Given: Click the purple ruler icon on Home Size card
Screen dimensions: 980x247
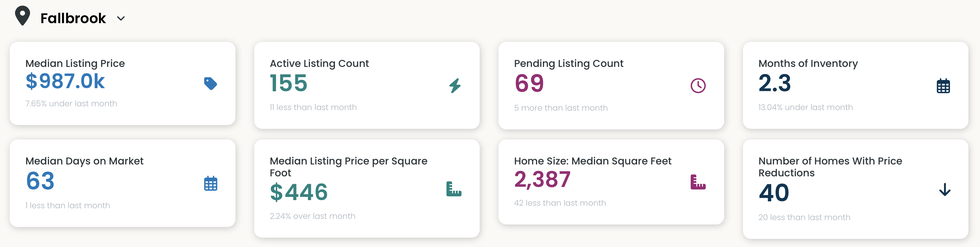Looking at the screenshot, I should [x=698, y=182].
